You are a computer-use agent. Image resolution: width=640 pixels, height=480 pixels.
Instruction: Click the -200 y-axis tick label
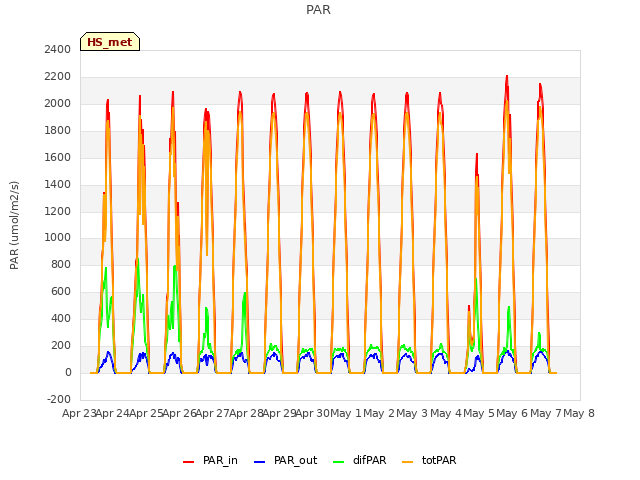(59, 399)
